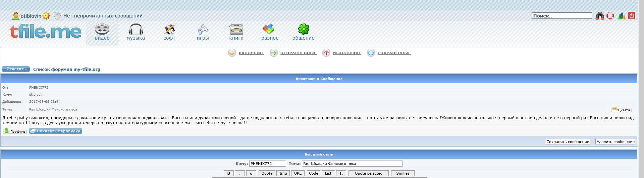The image size is (644, 178).
Task: Click the Ответить reply button
Action: coord(16,69)
